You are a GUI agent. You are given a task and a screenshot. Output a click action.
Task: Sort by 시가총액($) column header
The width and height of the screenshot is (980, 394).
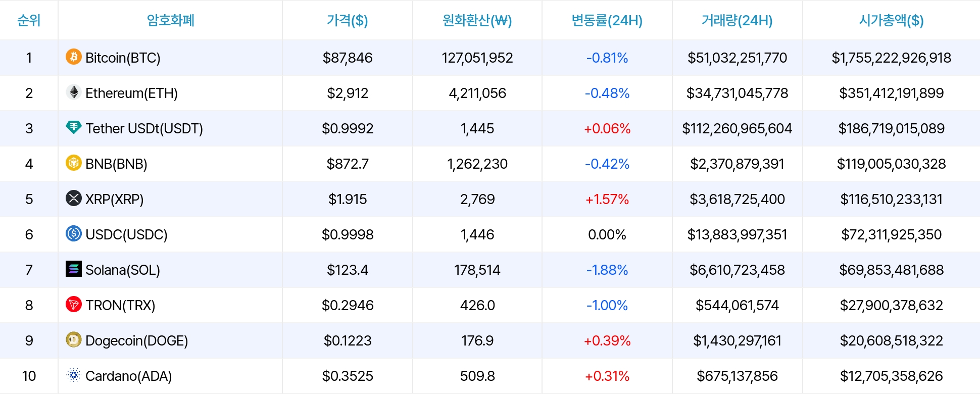(891, 20)
